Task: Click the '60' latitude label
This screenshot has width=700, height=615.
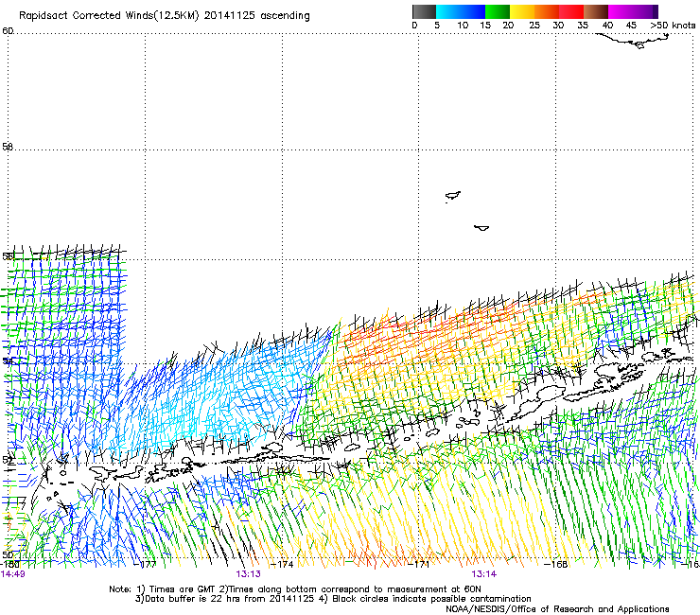Action: [8, 31]
